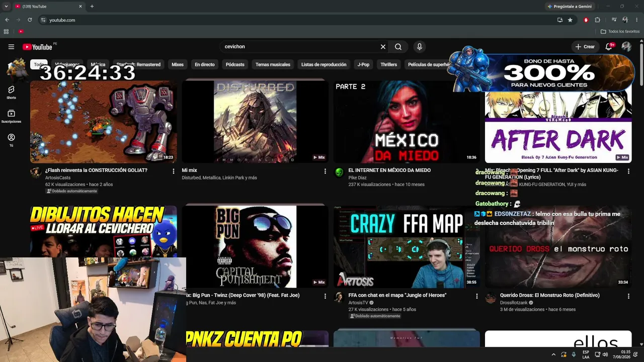Reload the page in the browser toolbar
The image size is (644, 362).
pyautogui.click(x=30, y=20)
